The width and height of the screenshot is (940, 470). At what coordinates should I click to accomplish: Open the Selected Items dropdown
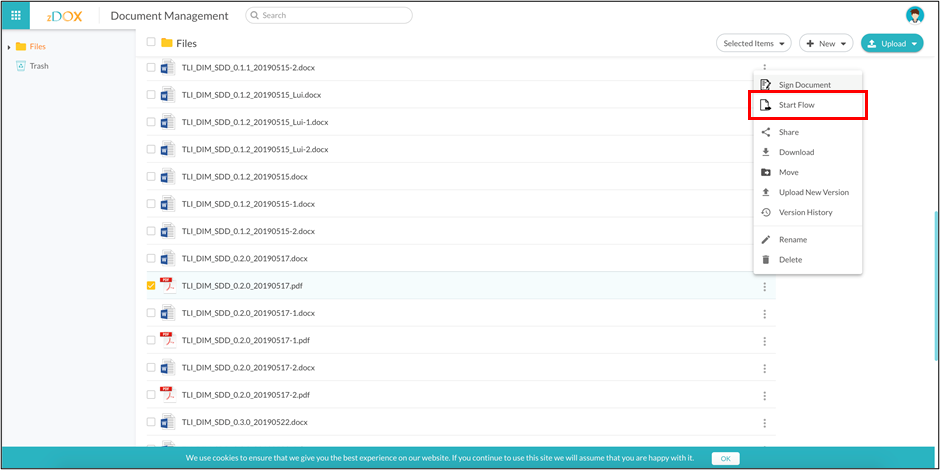click(754, 43)
